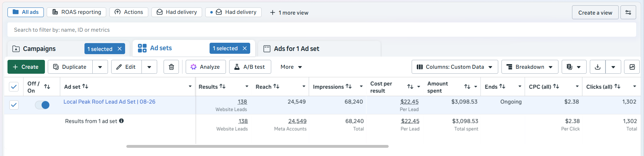Expand the Edit dropdown arrow
The width and height of the screenshot is (644, 156).
[x=149, y=67]
